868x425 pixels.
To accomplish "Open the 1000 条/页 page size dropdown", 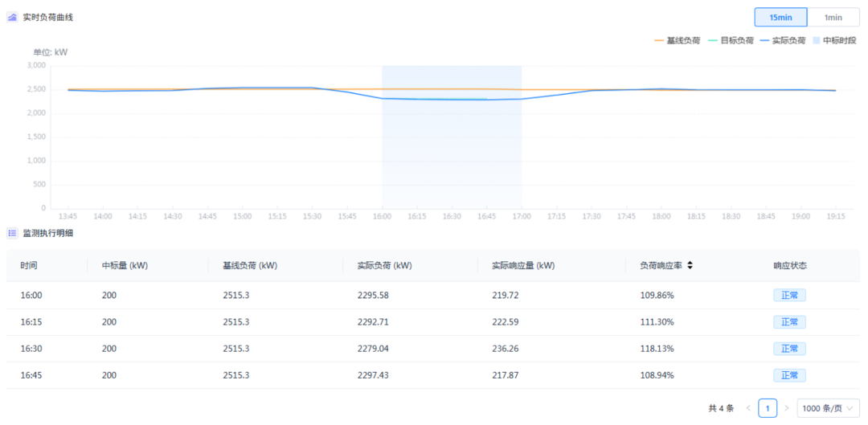I will 828,408.
